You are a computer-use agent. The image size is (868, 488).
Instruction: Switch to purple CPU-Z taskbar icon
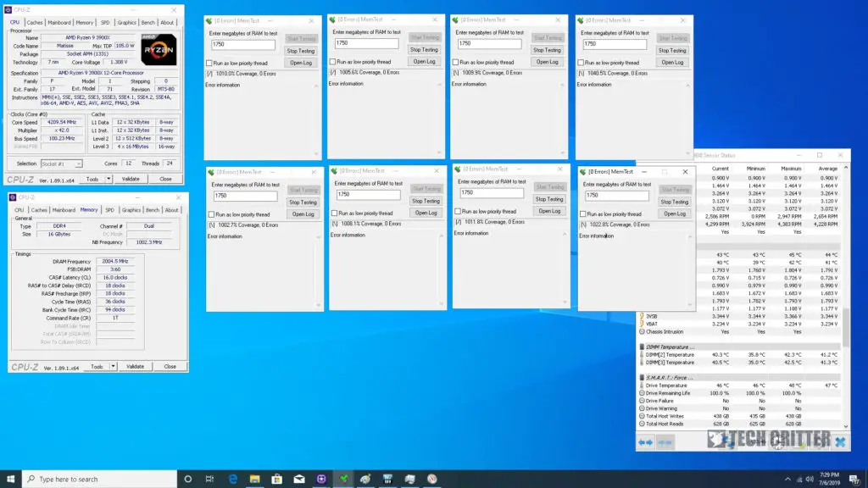tap(321, 479)
